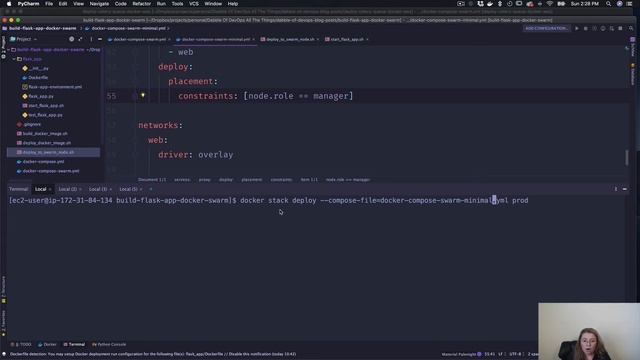Click the expand all icon in Project panel

tap(80, 39)
